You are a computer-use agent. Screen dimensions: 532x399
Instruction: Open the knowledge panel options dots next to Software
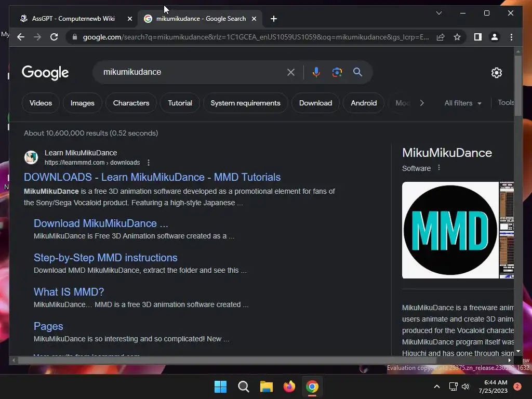point(438,168)
